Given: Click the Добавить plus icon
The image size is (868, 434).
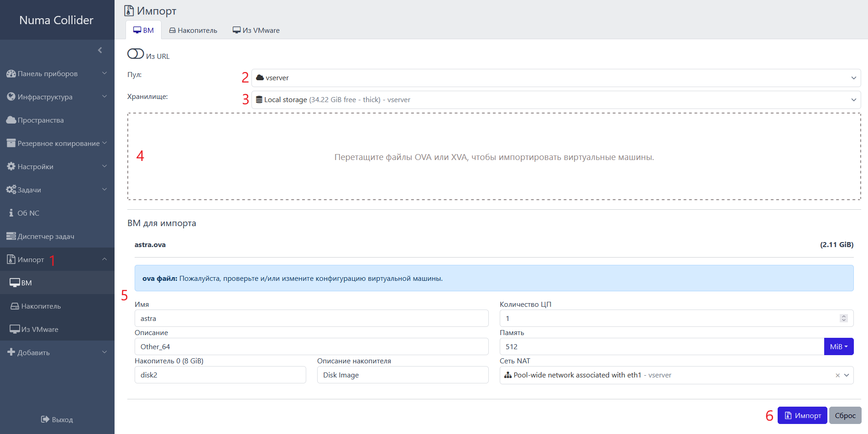Looking at the screenshot, I should [x=11, y=352].
